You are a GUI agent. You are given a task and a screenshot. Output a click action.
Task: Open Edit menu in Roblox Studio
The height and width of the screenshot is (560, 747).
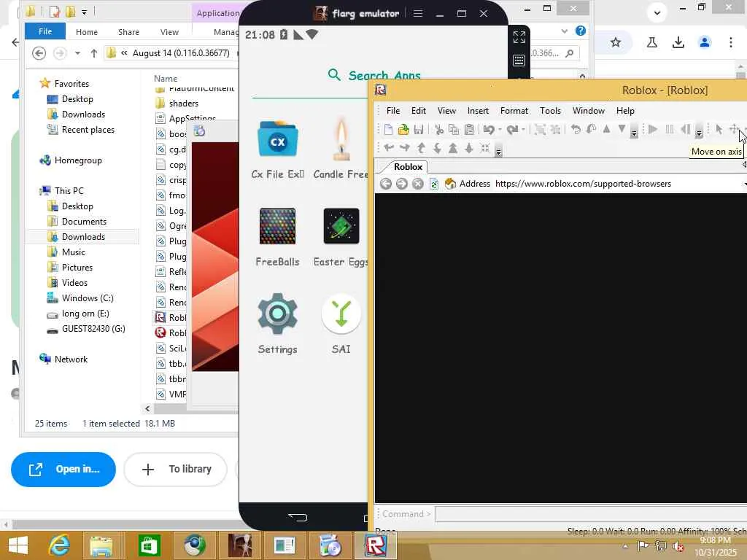[x=418, y=111]
